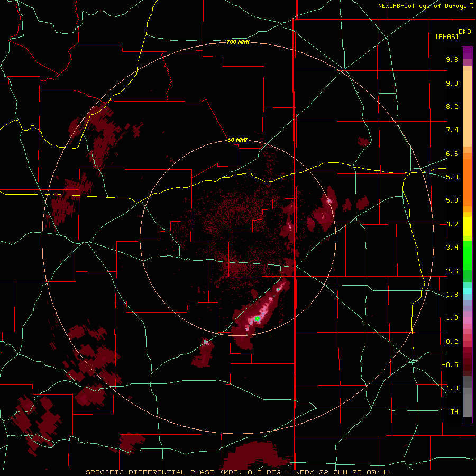Click the 0.2 value on color scale
Image resolution: width=476 pixels, height=476 pixels.
(452, 342)
